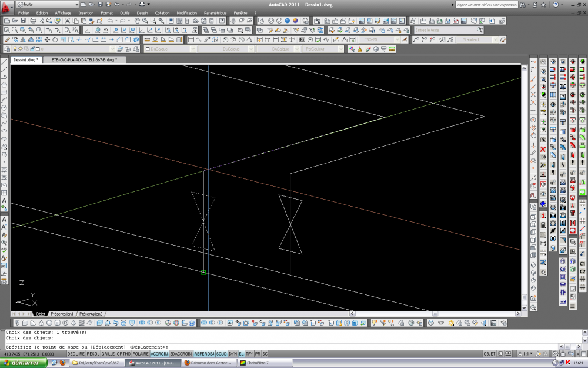Switch to Présentation1 layout tab
The width and height of the screenshot is (588, 368).
pos(62,314)
